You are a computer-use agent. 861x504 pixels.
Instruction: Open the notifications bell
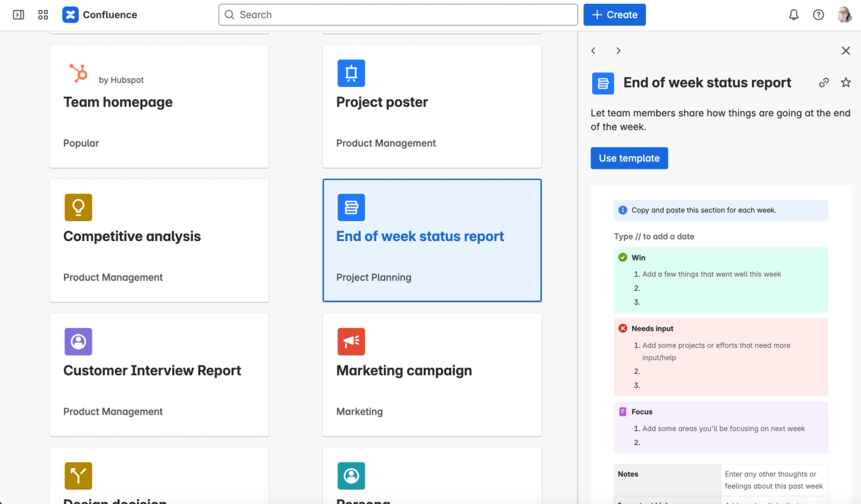point(793,15)
